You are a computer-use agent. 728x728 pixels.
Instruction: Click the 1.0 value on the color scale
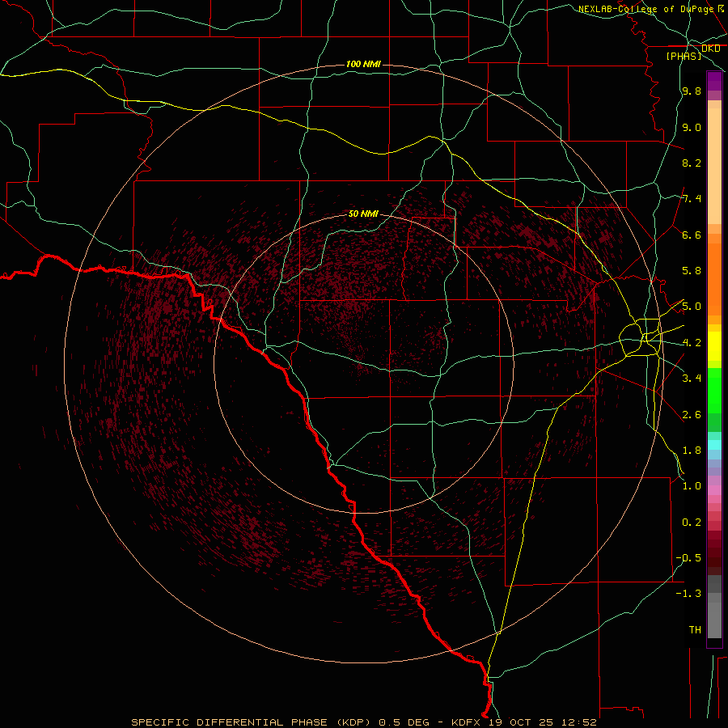pos(692,486)
